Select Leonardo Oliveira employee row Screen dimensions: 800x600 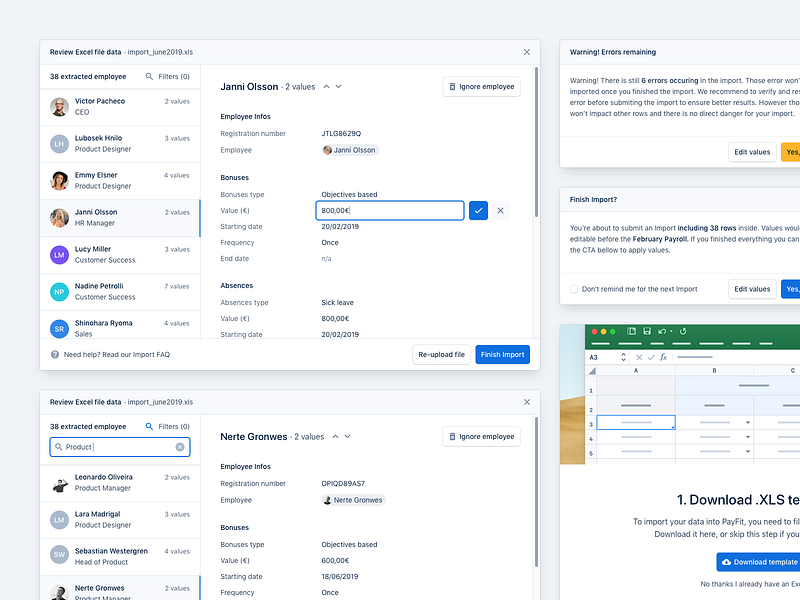click(120, 483)
